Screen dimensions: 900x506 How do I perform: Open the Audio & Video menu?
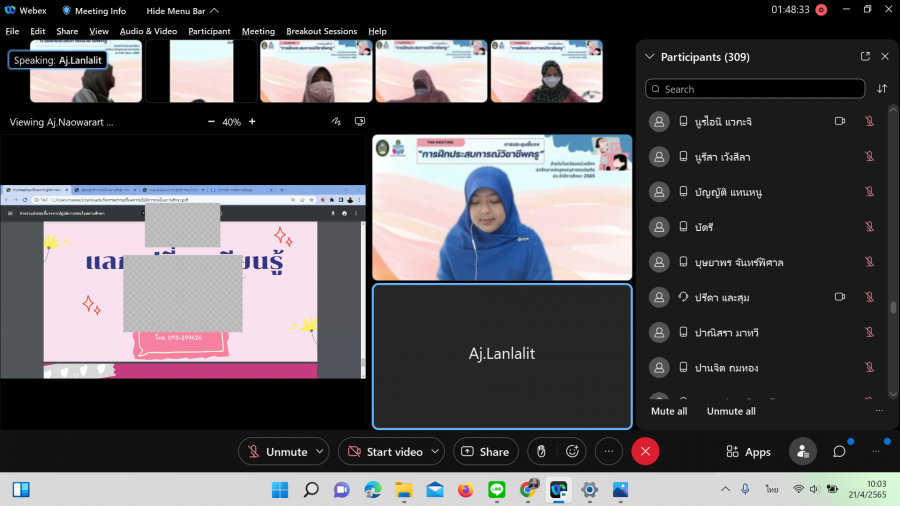point(148,31)
